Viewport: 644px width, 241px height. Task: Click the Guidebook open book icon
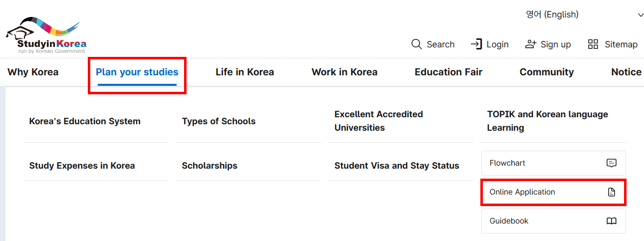pyautogui.click(x=612, y=221)
